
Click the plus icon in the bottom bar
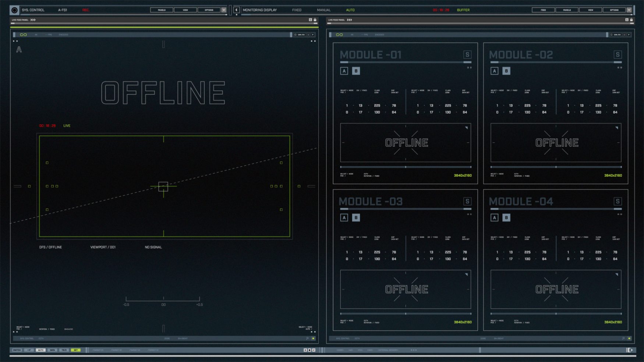click(305, 350)
